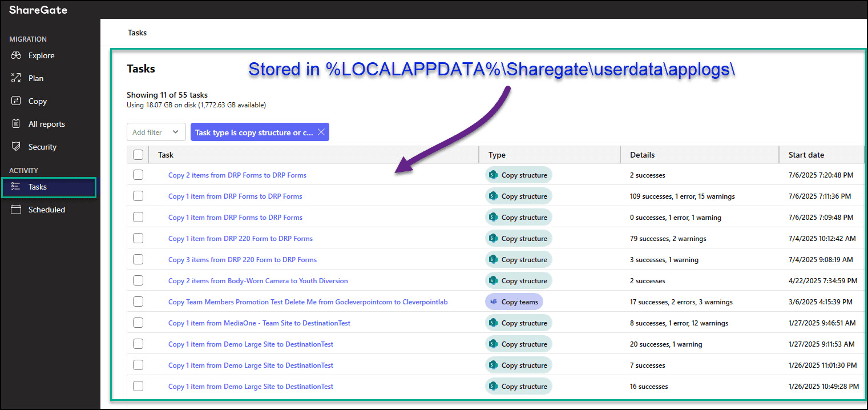Switch to the Tasks entry under Activity
This screenshot has width=868, height=410.
pos(37,187)
